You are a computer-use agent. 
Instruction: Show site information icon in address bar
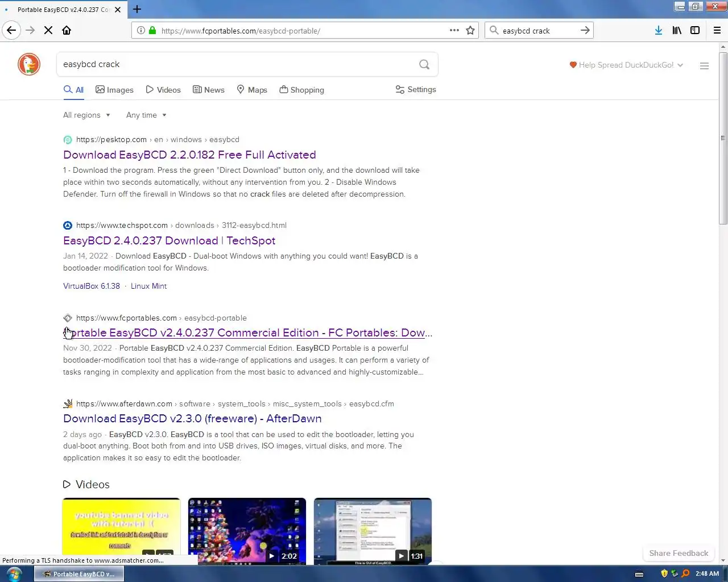point(141,30)
